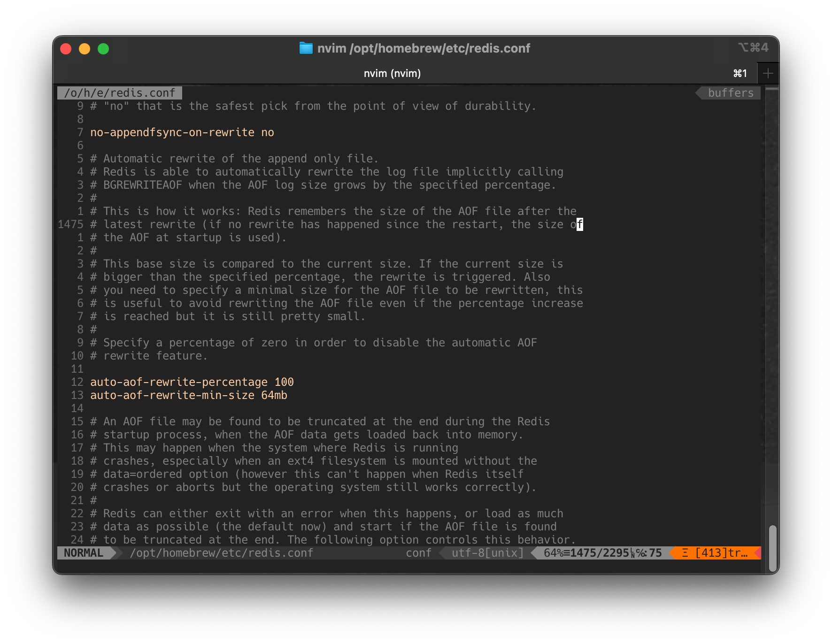Screen dimensions: 832x644
Task: Click '# rewrite feature.' line
Action: [x=149, y=356]
